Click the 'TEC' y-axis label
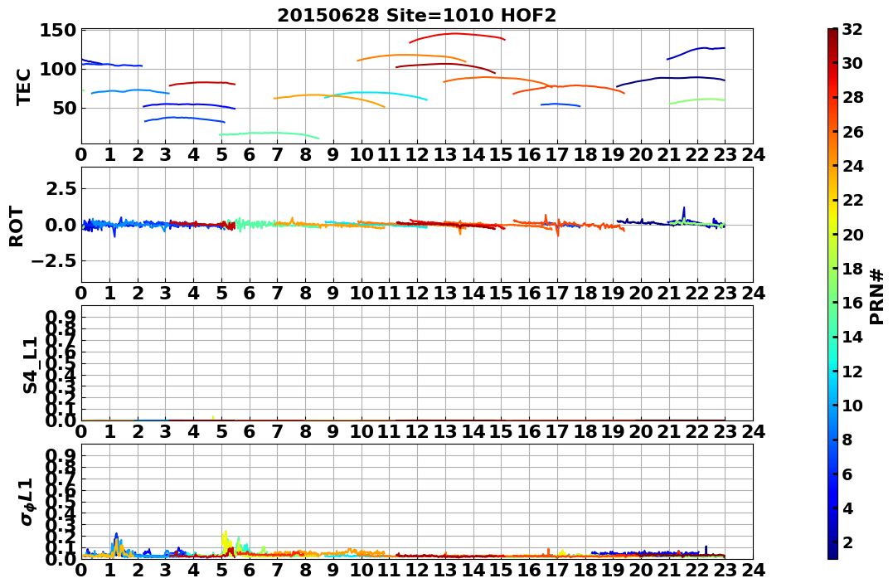The height and width of the screenshot is (588, 893). click(23, 87)
